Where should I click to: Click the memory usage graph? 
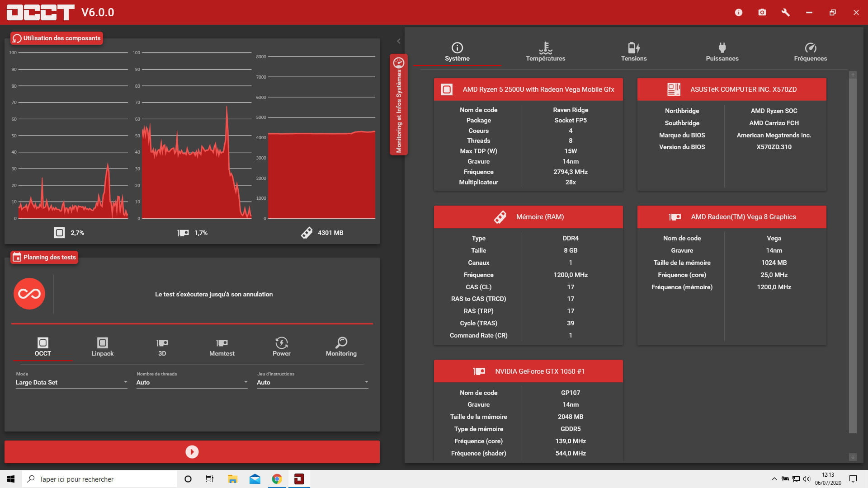321,137
